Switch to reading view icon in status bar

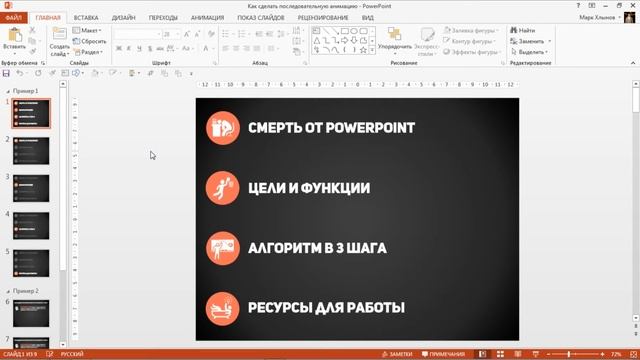tap(518, 354)
